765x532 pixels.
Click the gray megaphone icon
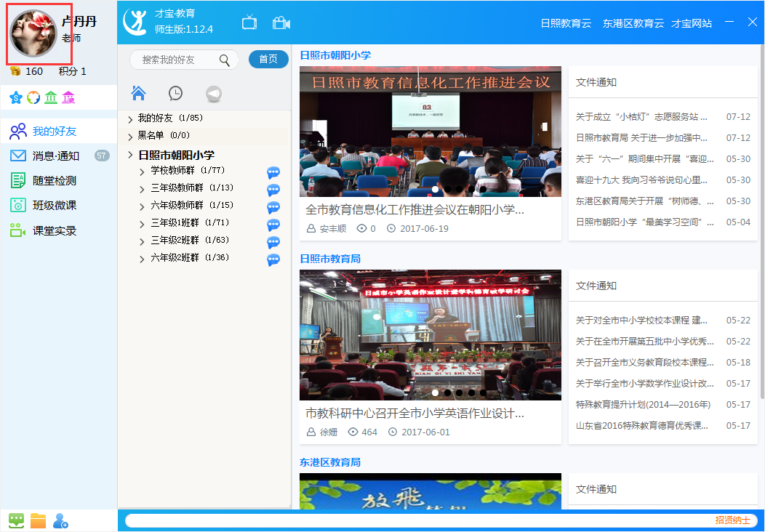click(x=214, y=94)
